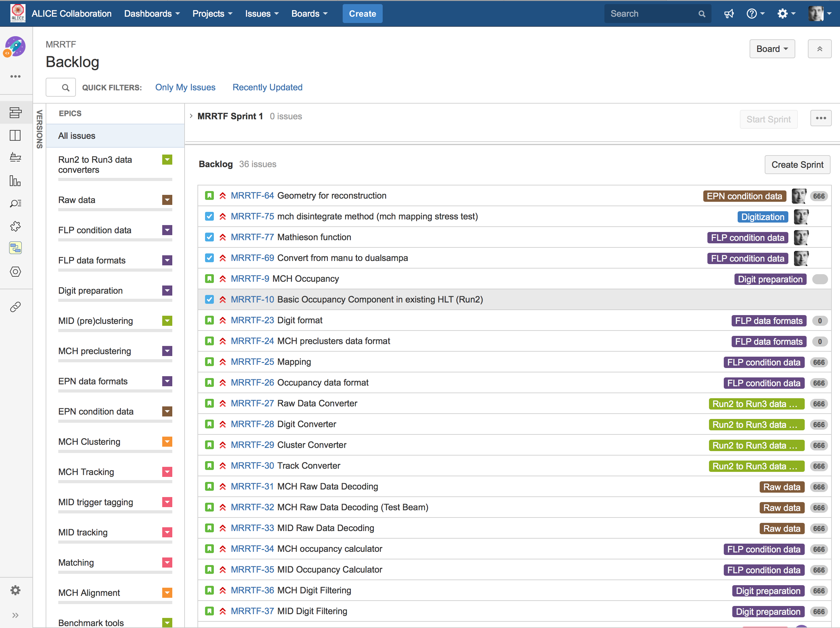Viewport: 840px width, 628px height.
Task: Click the add shortcut link icon
Action: pos(15,307)
